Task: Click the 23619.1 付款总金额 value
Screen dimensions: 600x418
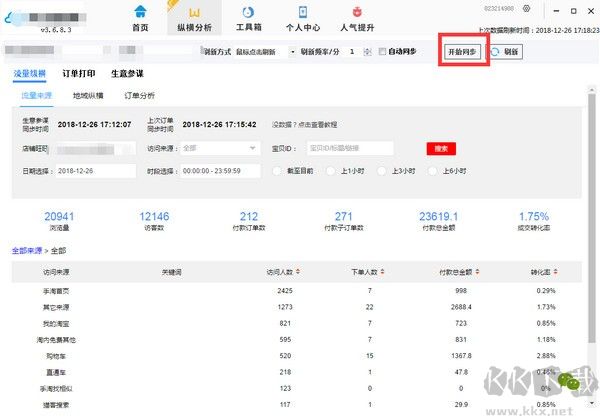Action: [439, 217]
